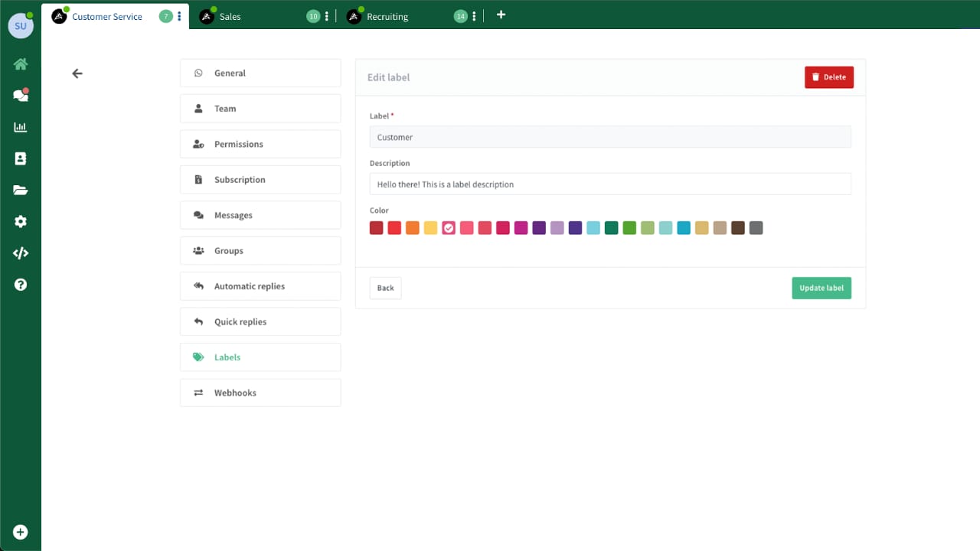Pick the cyan blue color swatch
The height and width of the screenshot is (551, 980).
click(684, 227)
